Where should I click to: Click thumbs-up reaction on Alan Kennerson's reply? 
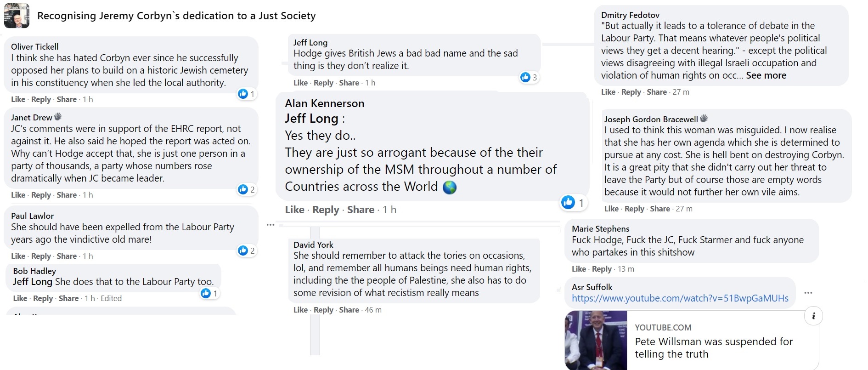568,202
